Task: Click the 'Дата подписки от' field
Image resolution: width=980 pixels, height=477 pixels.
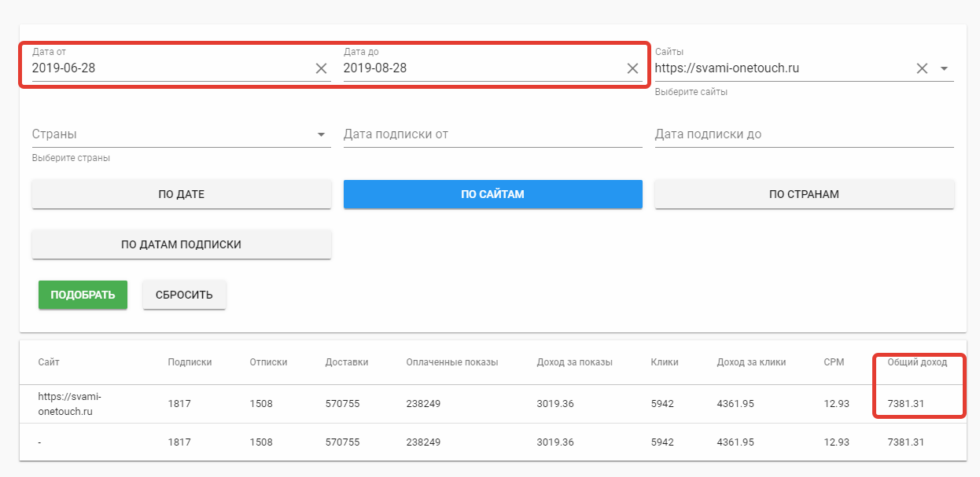Action: (492, 134)
